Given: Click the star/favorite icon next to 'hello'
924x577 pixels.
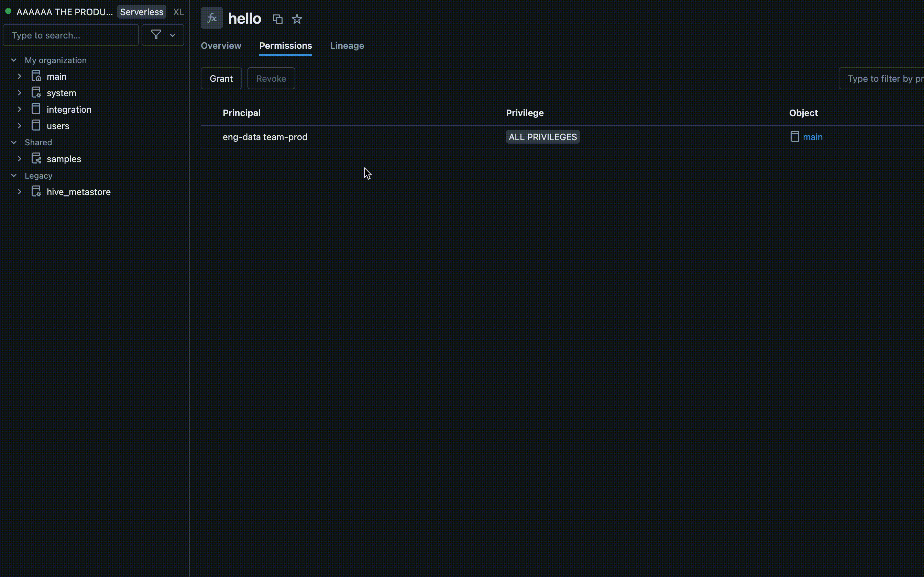Looking at the screenshot, I should click(x=297, y=19).
